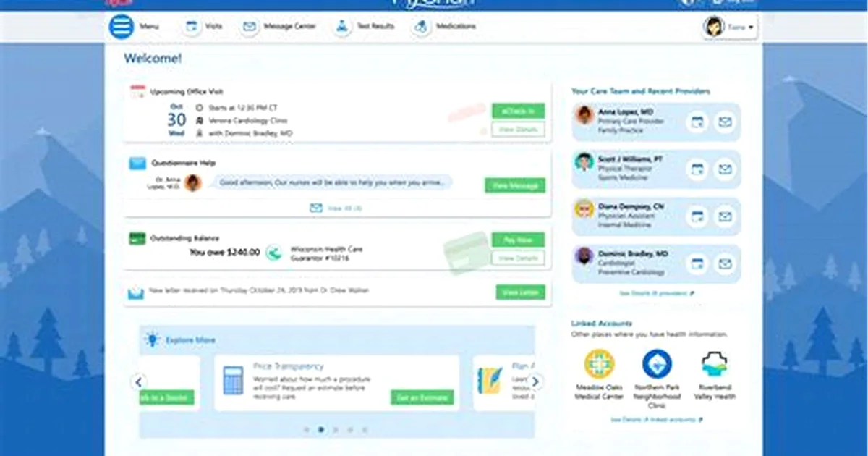Click the "You owe $240.00" text
This screenshot has height=456, width=868.
224,253
